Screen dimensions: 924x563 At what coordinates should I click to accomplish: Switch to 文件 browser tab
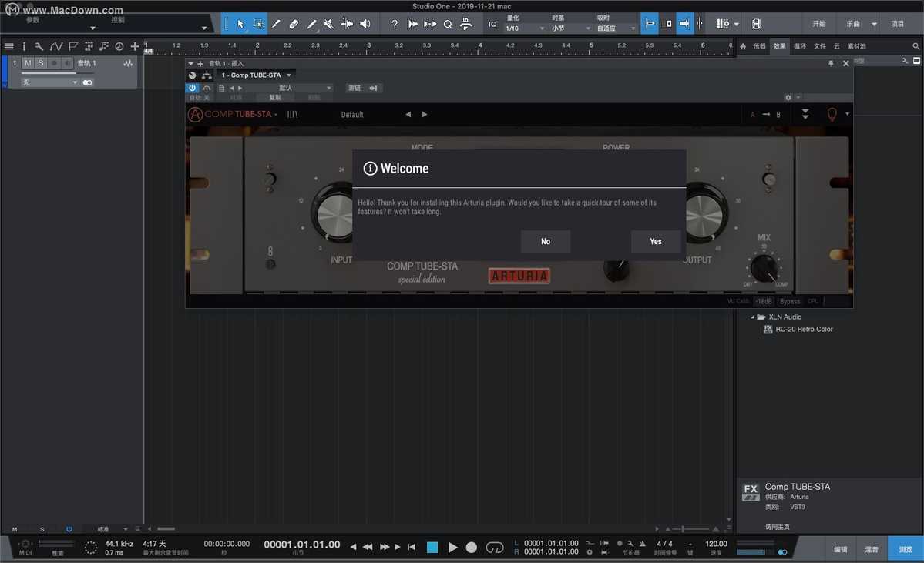pos(820,46)
